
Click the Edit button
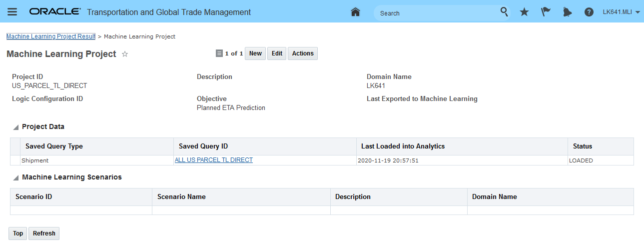point(277,53)
